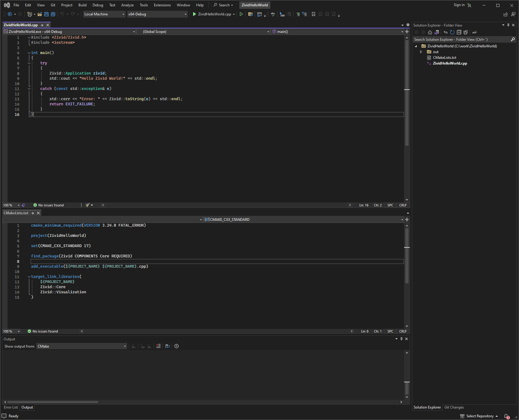Click the Open File toolbar icon
The height and width of the screenshot is (420, 519).
(40, 14)
